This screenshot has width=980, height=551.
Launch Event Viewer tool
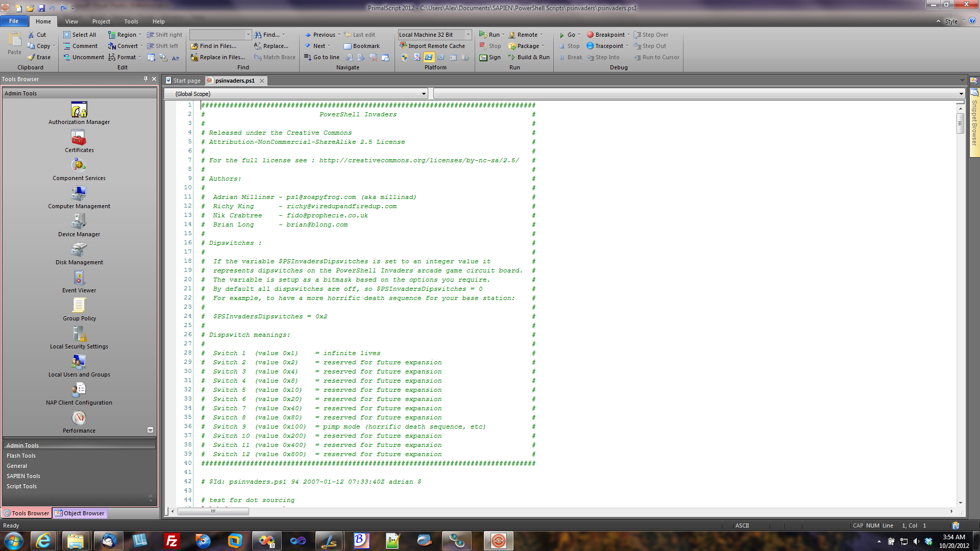tap(79, 282)
